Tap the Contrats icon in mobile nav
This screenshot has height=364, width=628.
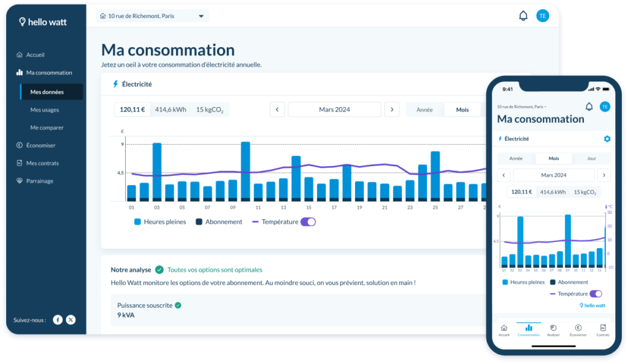(x=602, y=328)
